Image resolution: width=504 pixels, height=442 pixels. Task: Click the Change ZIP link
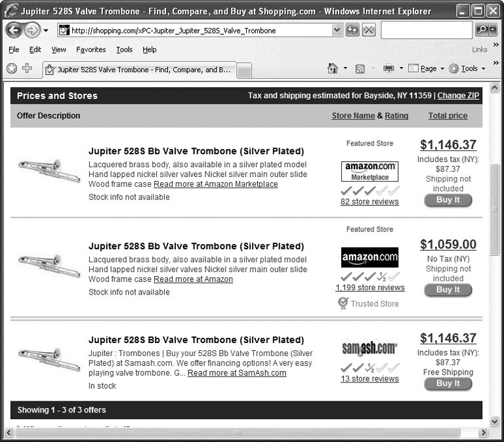458,96
